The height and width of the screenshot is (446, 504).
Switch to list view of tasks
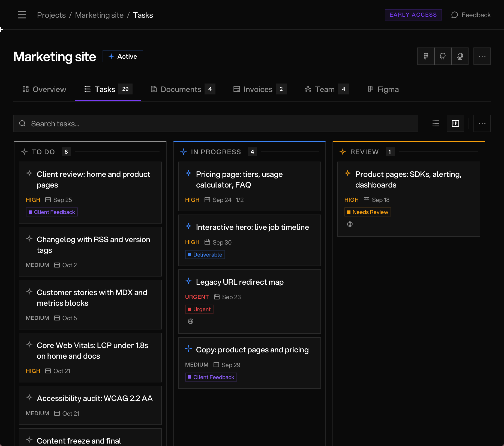click(436, 123)
